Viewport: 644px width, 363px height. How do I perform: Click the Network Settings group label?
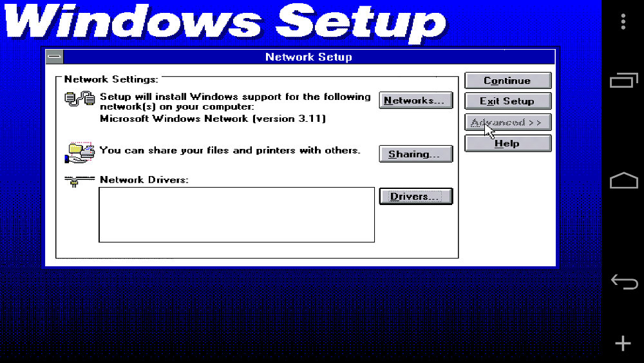(111, 79)
